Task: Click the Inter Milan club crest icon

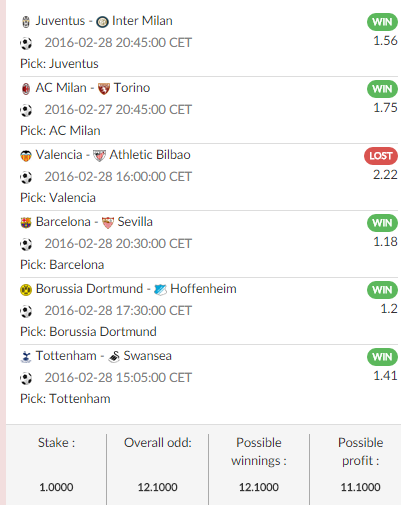Action: pyautogui.click(x=102, y=22)
